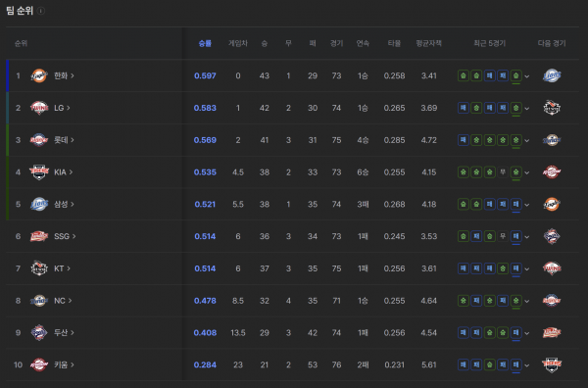
Task: Expand recent 5 games chevron for 두산
Action: [527, 333]
